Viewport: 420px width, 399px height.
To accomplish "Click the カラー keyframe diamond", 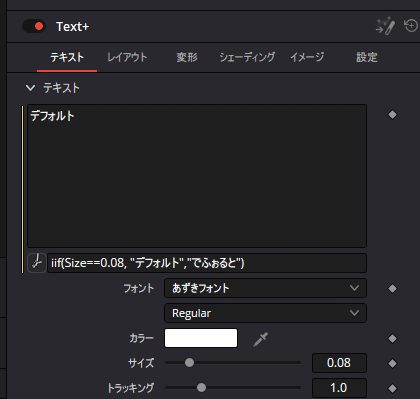I will [x=392, y=338].
